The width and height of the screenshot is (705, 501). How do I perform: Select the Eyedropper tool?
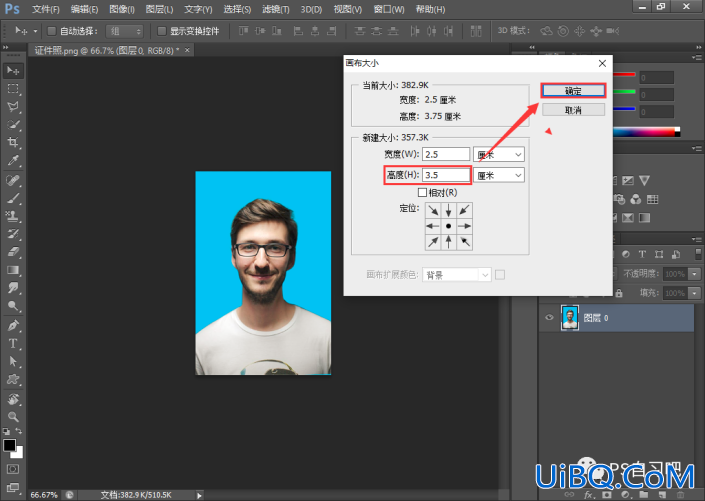(13, 161)
